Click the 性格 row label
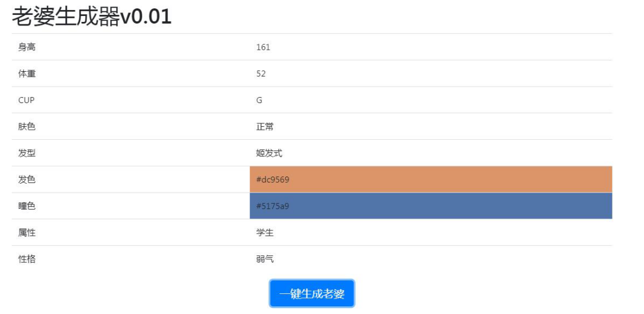The image size is (644, 314). click(x=27, y=259)
